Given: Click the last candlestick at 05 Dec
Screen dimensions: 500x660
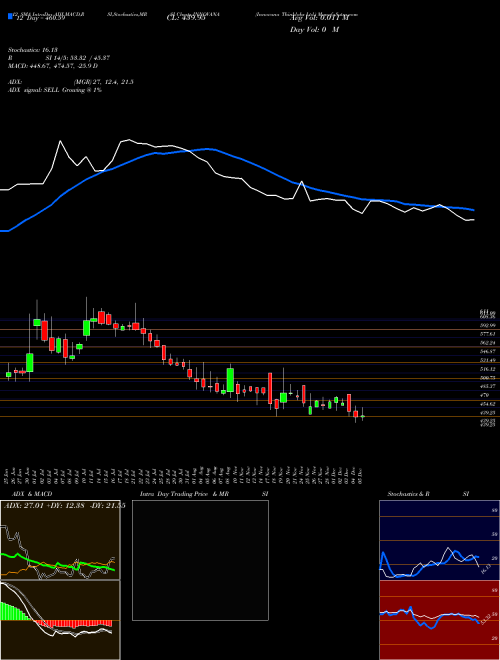Looking at the screenshot, I should [x=362, y=415].
